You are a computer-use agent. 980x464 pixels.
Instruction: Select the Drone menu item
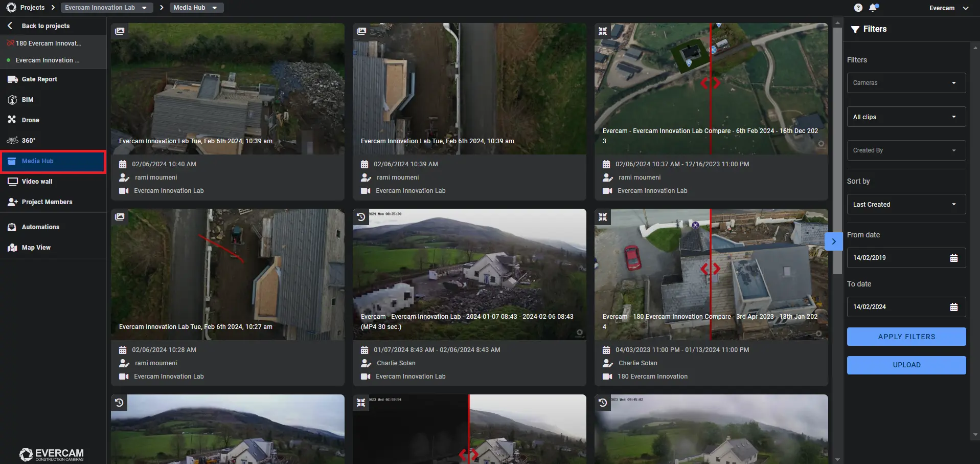pyautogui.click(x=53, y=120)
